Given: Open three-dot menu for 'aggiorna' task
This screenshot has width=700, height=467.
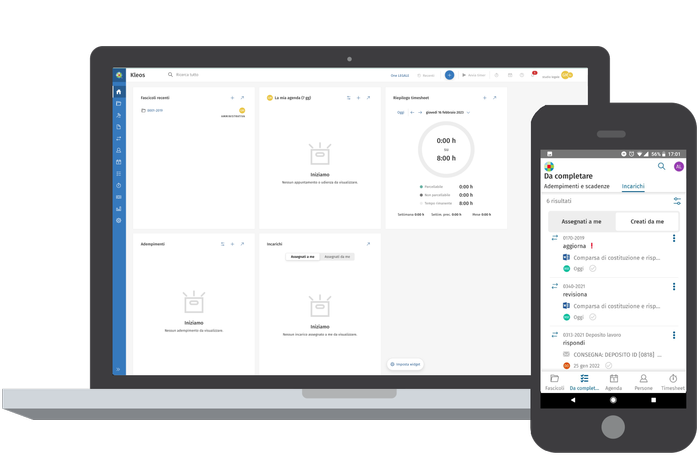Looking at the screenshot, I should pos(674,238).
